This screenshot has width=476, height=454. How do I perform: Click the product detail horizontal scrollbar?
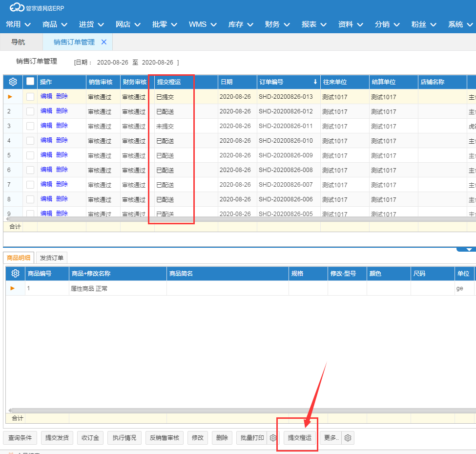pos(241,410)
